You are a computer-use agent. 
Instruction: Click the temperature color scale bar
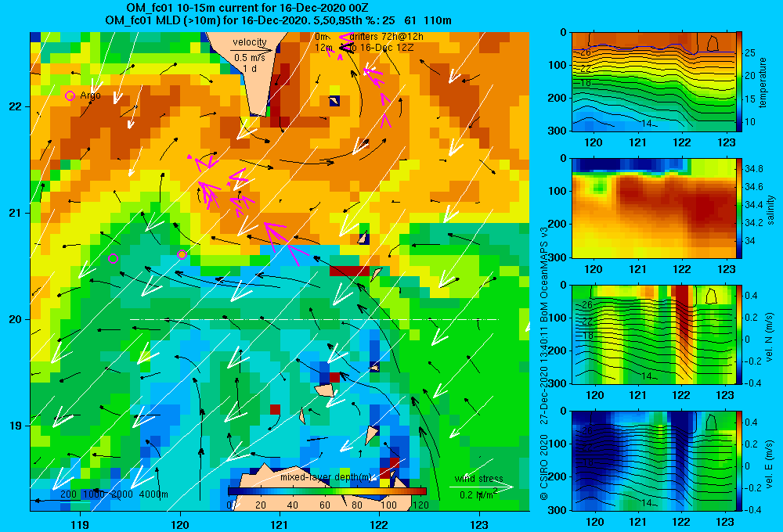click(739, 81)
